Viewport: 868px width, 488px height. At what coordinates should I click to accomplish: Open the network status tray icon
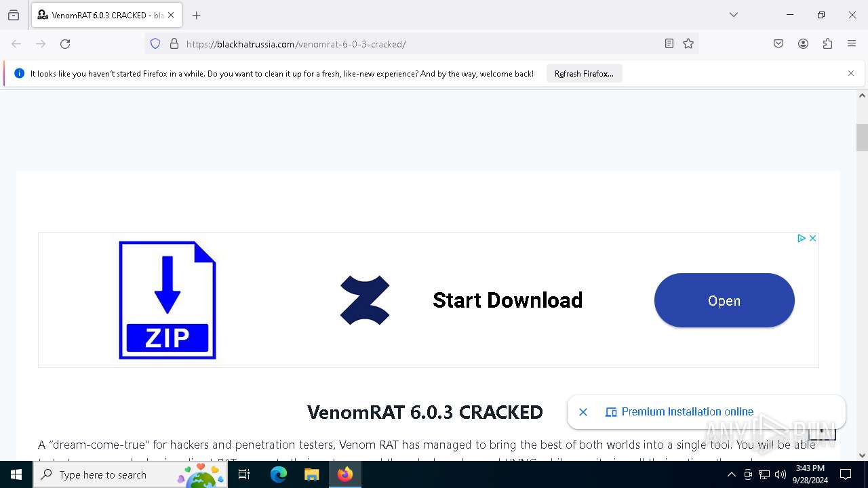[x=764, y=474]
